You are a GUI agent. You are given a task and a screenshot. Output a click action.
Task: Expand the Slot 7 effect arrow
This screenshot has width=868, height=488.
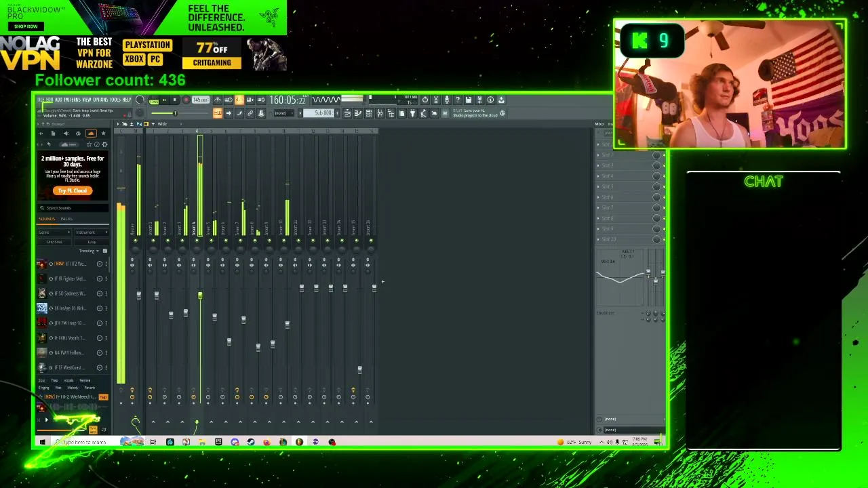[598, 208]
